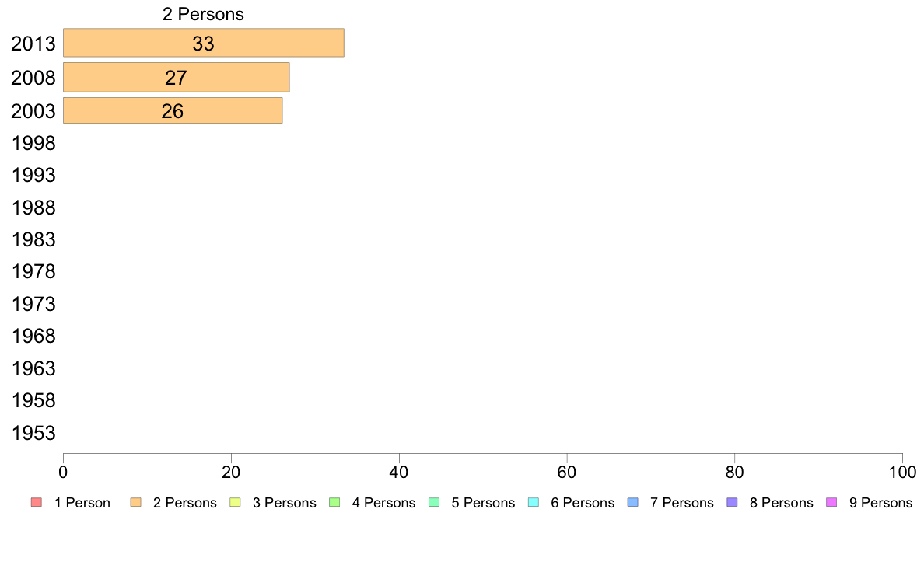The width and height of the screenshot is (924, 572).
Task: Click the 100 tick label on x-axis
Action: click(902, 472)
